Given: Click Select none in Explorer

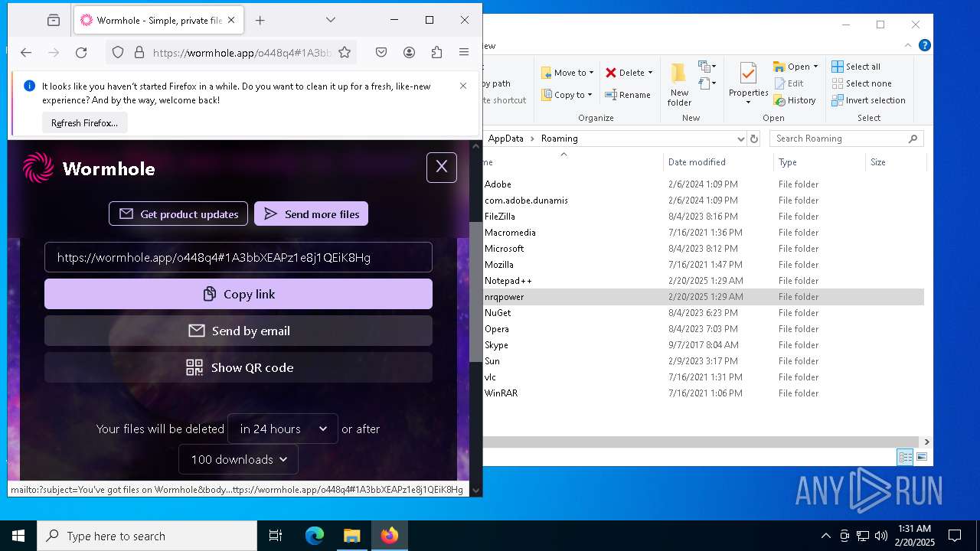Looking at the screenshot, I should coord(861,83).
